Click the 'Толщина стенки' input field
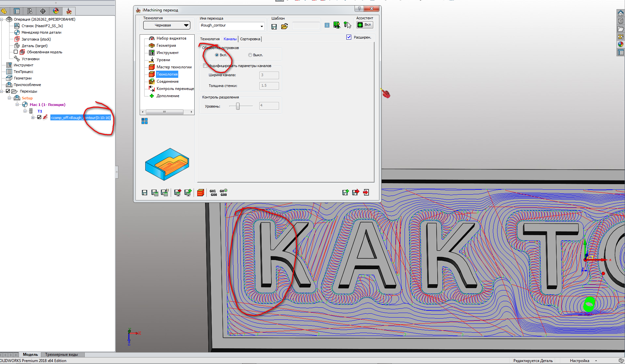 (269, 86)
